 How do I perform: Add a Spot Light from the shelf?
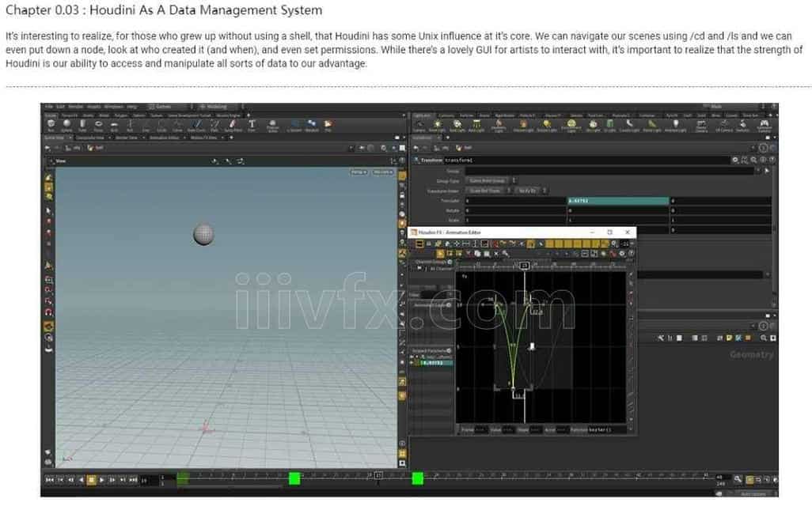(x=457, y=126)
